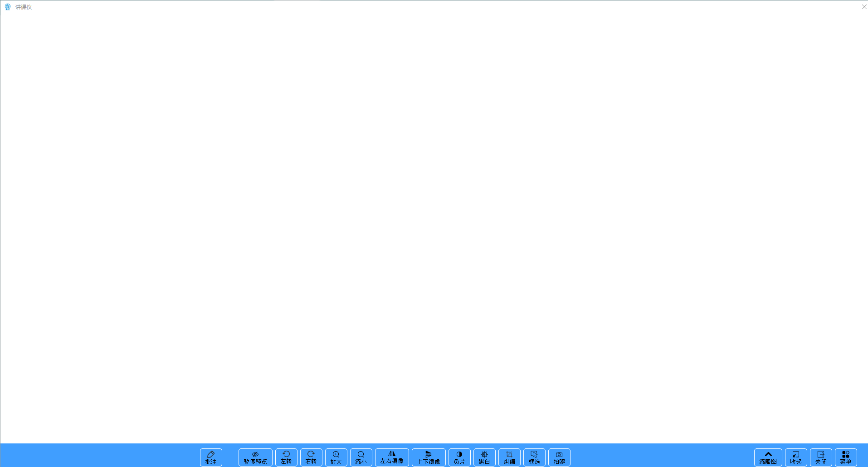Screen dimensions: 868x467
Task: Zoom out using the 缩小 button
Action: point(361,457)
